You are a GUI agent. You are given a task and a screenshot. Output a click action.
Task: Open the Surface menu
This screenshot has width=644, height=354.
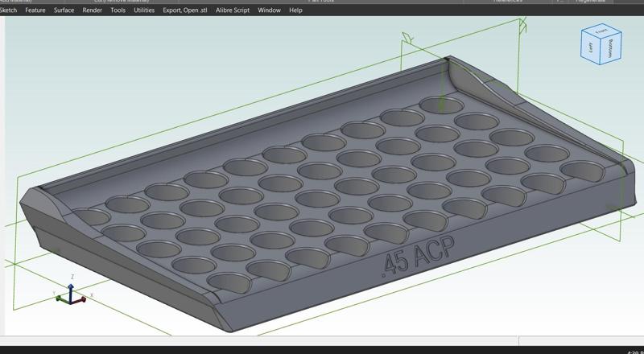pyautogui.click(x=64, y=10)
